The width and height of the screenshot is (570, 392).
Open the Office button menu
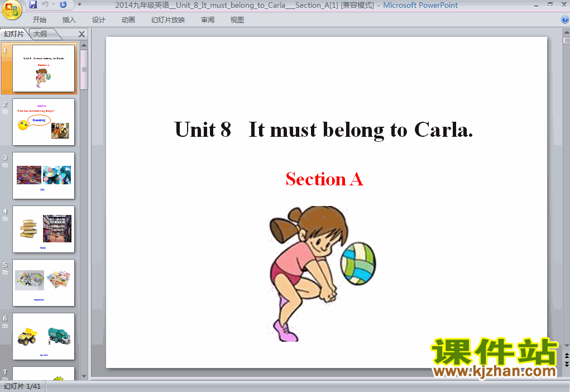pos(12,9)
